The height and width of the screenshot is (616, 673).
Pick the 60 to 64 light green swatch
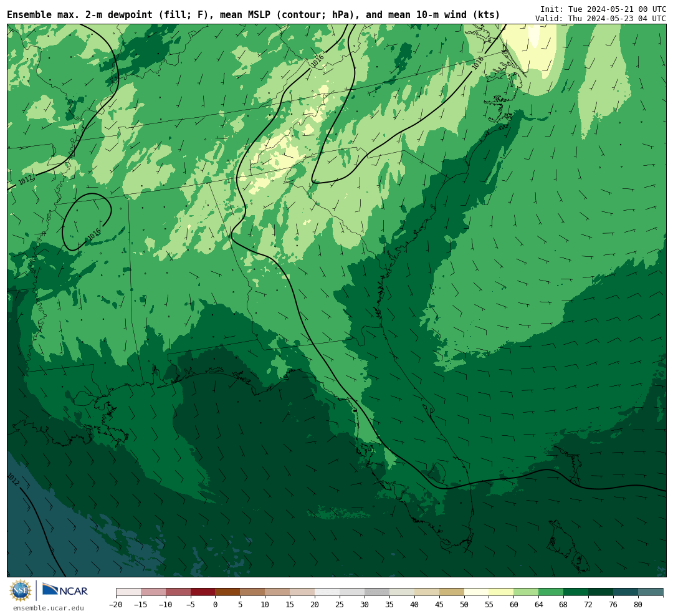click(x=527, y=592)
